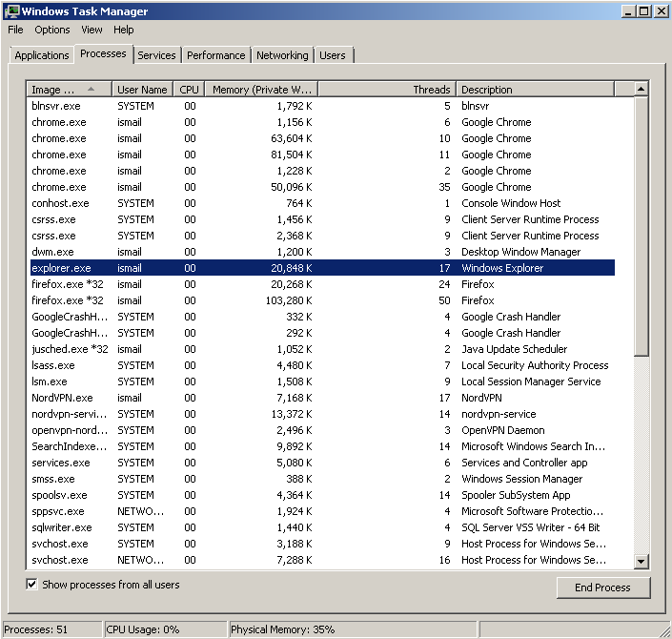The image size is (672, 639).
Task: Open the Options menu
Action: [52, 30]
